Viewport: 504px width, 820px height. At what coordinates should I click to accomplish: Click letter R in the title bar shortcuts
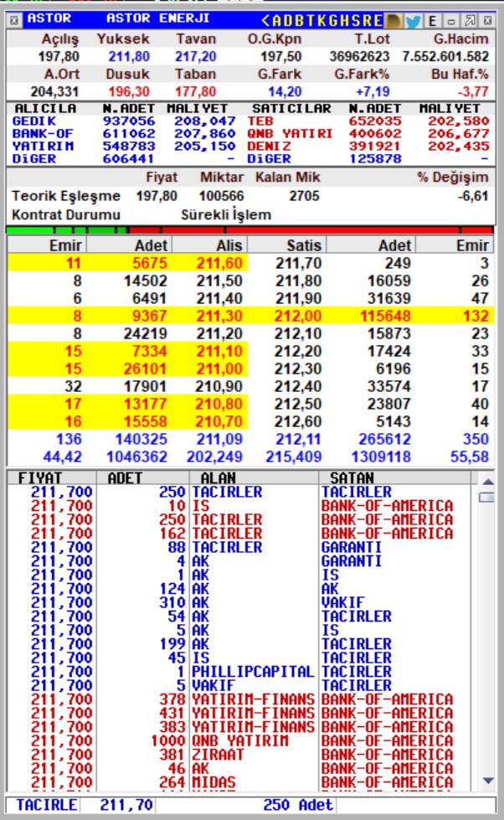click(x=367, y=21)
